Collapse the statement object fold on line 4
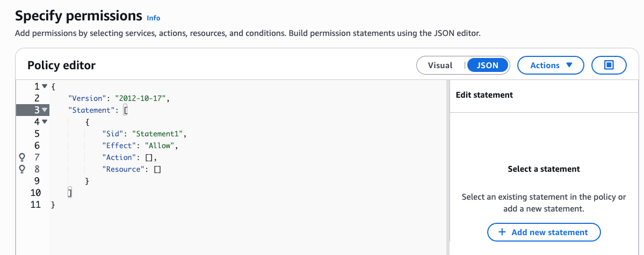The width and height of the screenshot is (644, 255). tap(45, 122)
